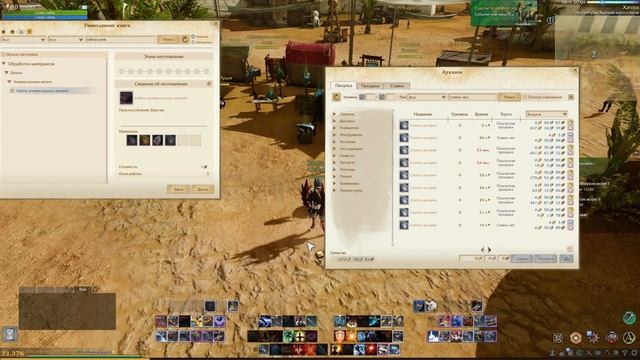Refresh the auction listing with the circular arrow icon

click(x=336, y=97)
